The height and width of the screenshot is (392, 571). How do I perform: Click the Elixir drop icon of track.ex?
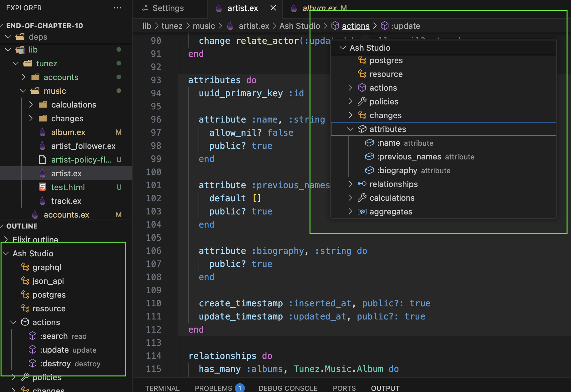pos(43,201)
